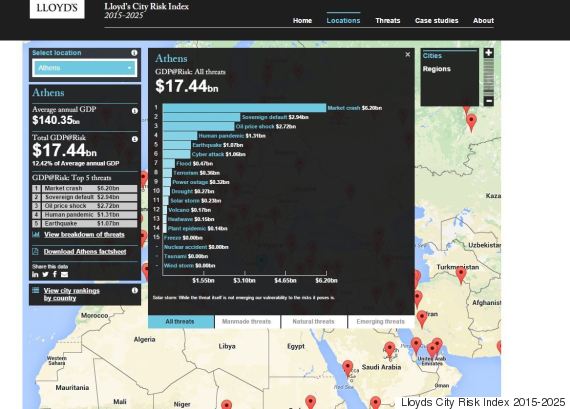Click the Libya label on the map

point(227,346)
